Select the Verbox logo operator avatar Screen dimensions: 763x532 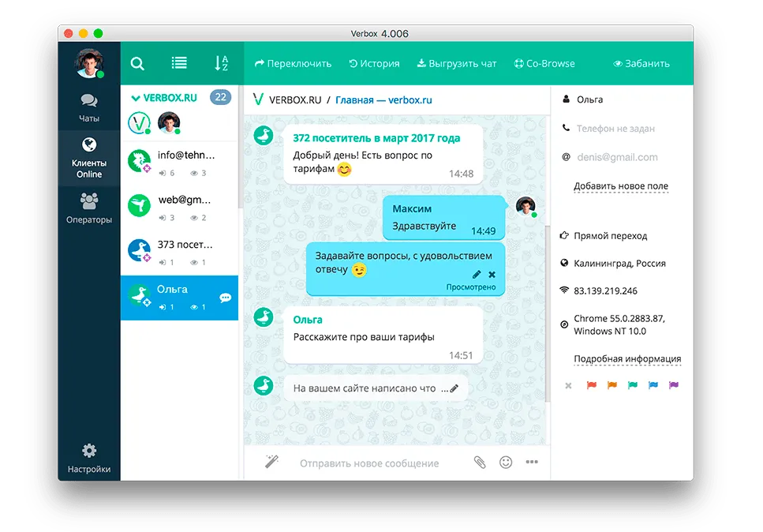[139, 123]
